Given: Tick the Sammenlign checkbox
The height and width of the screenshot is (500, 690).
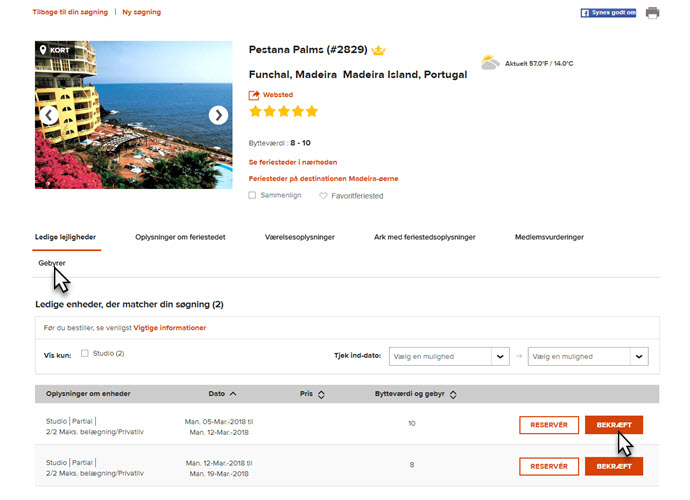Looking at the screenshot, I should pos(252,195).
